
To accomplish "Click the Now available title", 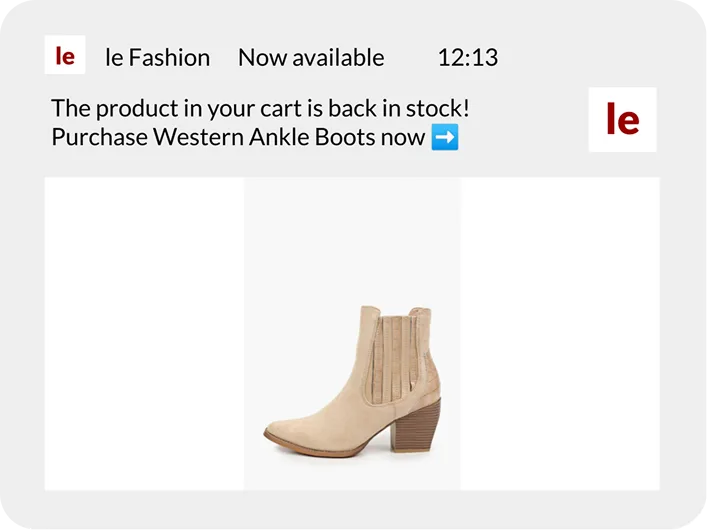I will pos(311,58).
